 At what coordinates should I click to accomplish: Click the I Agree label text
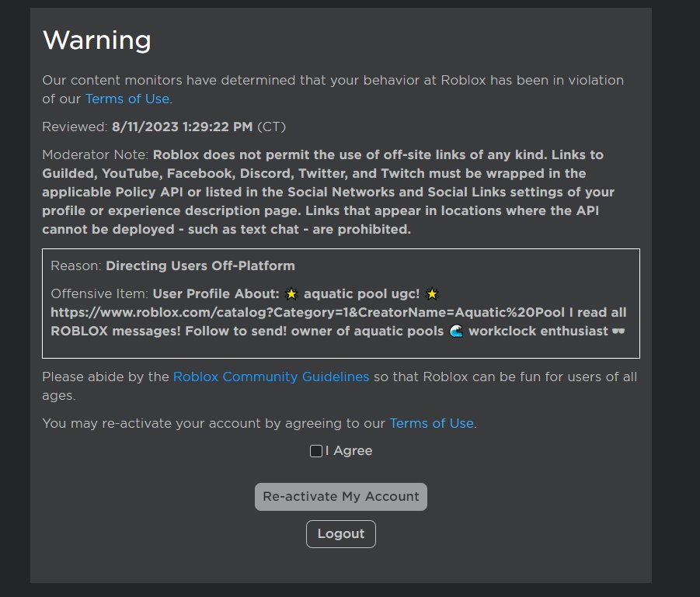(349, 450)
